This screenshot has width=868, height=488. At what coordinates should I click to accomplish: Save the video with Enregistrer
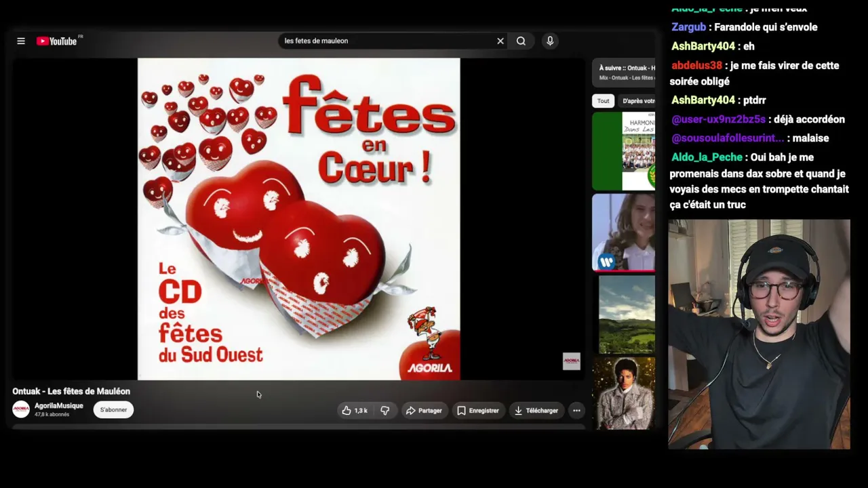tap(478, 410)
